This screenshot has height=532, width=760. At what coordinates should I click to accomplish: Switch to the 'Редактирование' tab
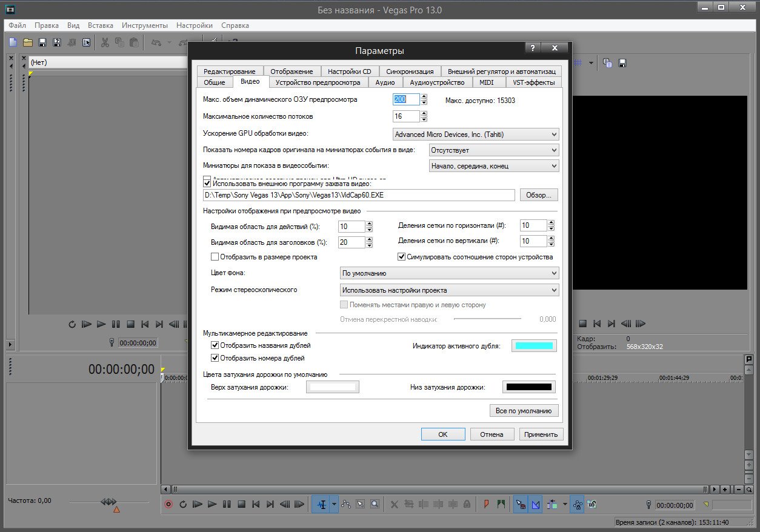click(x=230, y=71)
